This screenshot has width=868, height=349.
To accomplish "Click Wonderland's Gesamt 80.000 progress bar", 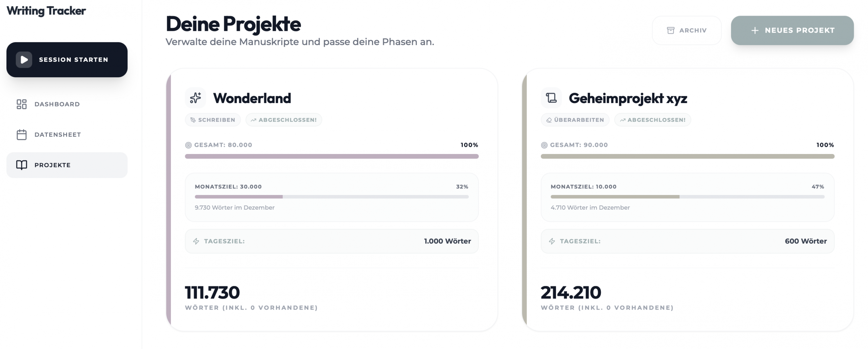I will (332, 156).
